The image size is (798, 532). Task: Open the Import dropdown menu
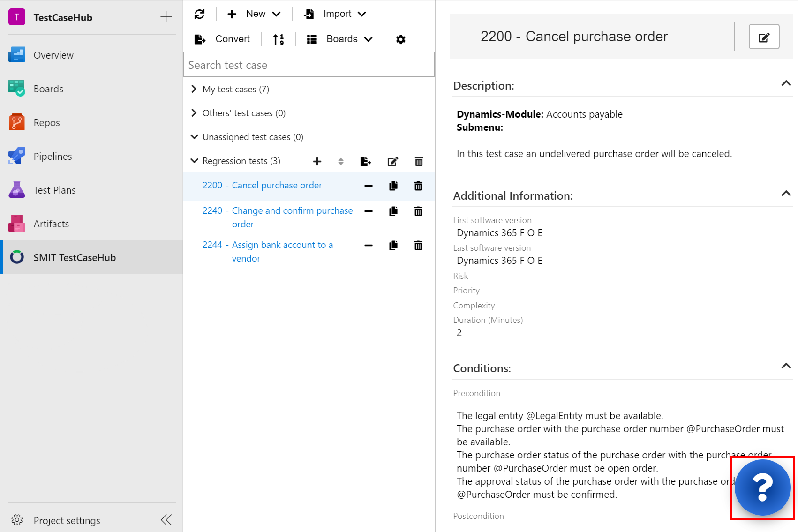tap(335, 14)
